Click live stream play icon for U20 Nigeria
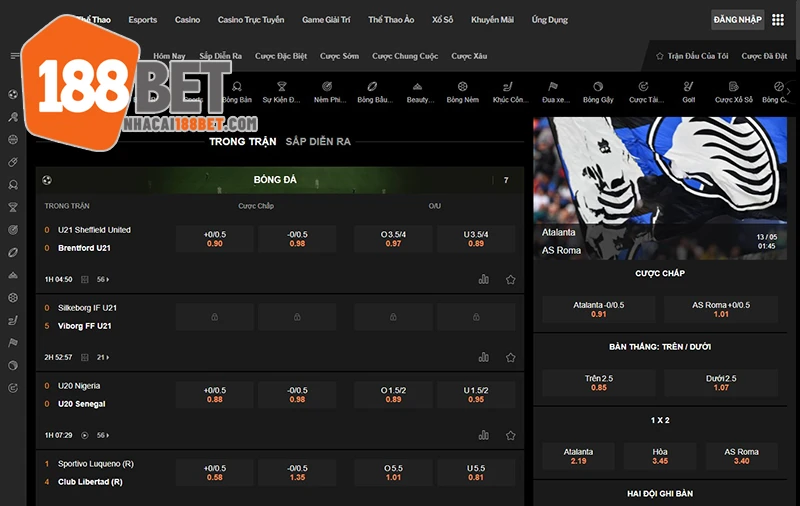The width and height of the screenshot is (800, 506). point(85,435)
